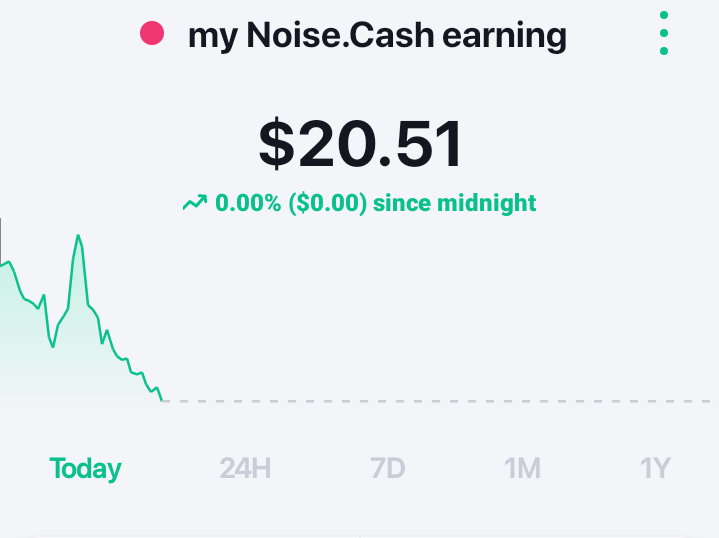Click the small spike left of the tall peak
This screenshot has width=719, height=538.
[44, 296]
